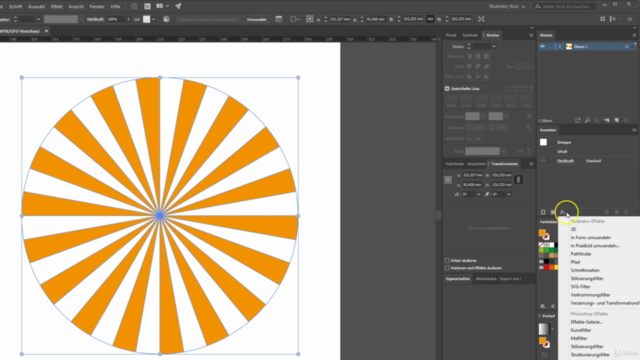
Task: Click orange fill swatch in Farbfelder panel
Action: click(542, 233)
